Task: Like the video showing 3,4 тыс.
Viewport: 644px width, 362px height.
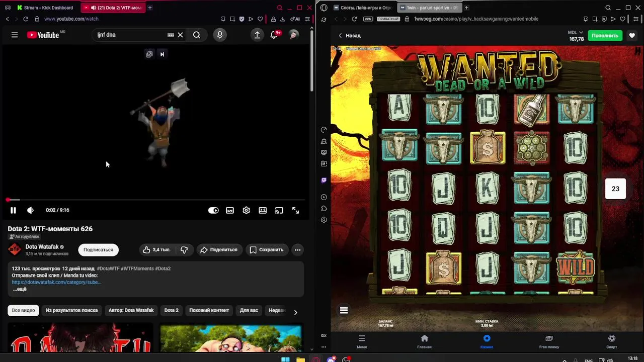Action: [157, 250]
